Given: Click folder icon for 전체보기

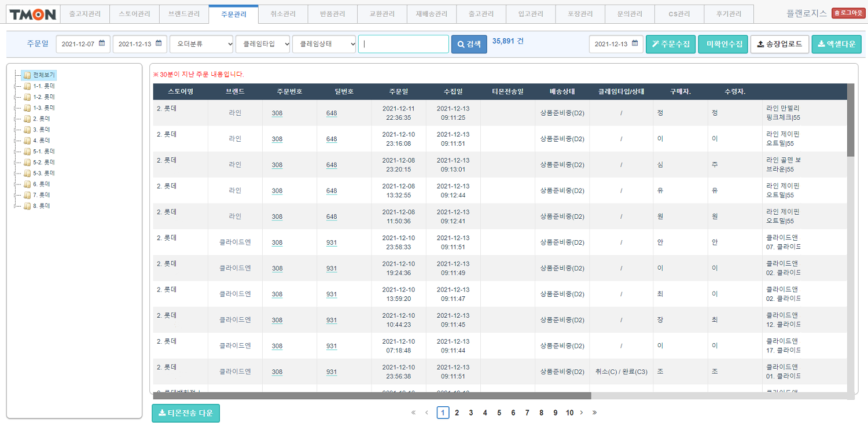Looking at the screenshot, I should tap(27, 75).
